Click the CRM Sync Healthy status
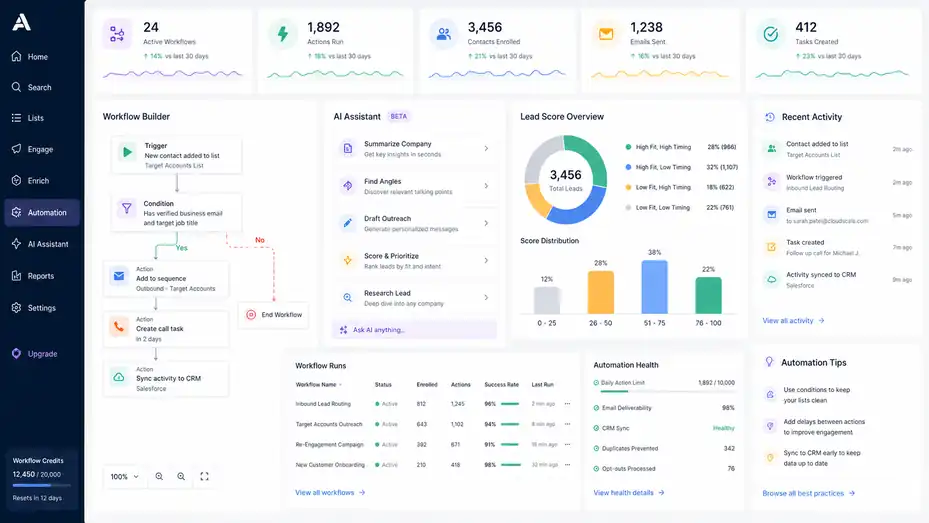This screenshot has width=929, height=523. point(723,428)
